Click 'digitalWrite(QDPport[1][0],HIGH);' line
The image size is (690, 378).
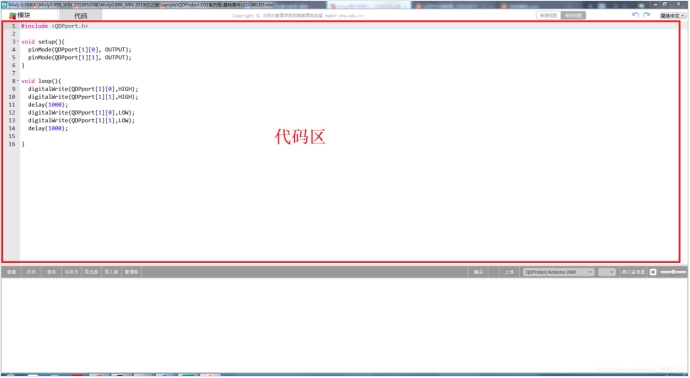click(83, 89)
